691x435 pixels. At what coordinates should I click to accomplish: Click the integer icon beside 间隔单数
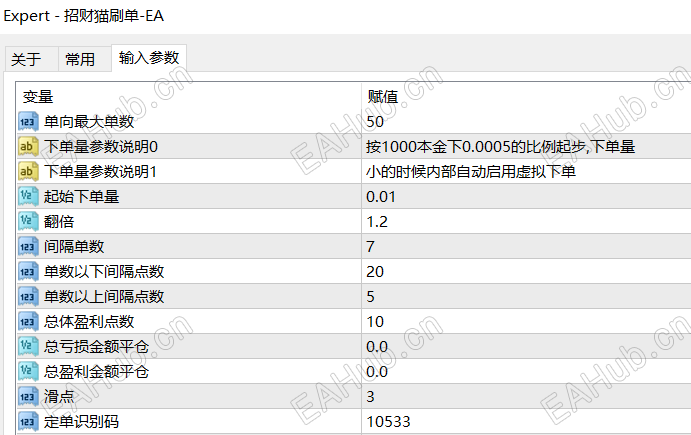[x=28, y=247]
